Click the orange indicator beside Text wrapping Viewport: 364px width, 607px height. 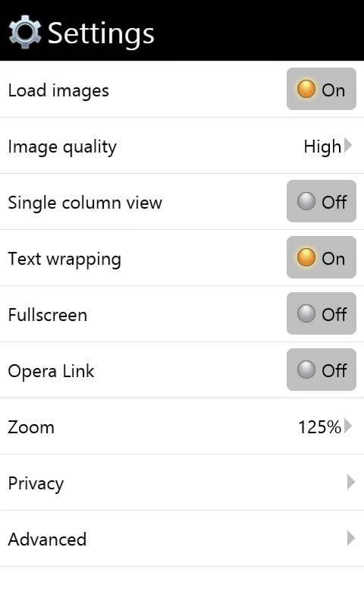pyautogui.click(x=306, y=257)
